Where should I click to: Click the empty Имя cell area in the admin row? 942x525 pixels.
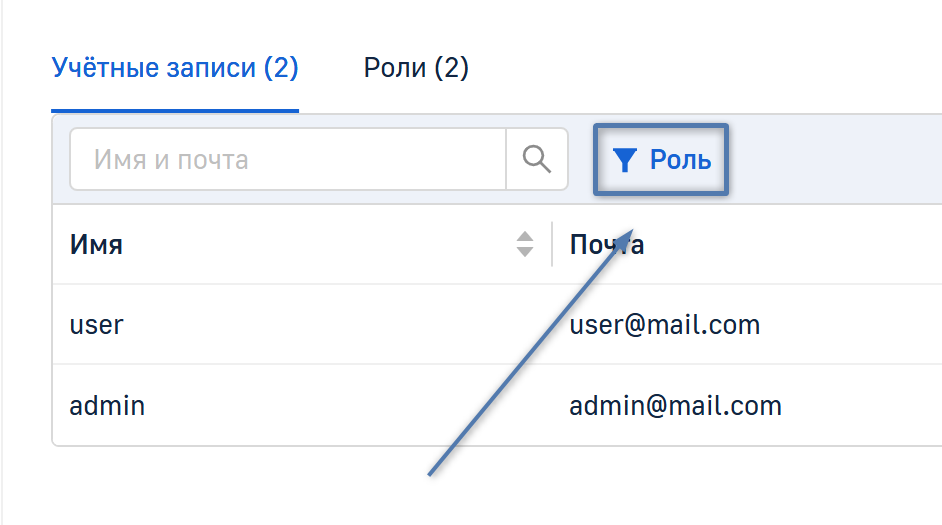pos(330,406)
